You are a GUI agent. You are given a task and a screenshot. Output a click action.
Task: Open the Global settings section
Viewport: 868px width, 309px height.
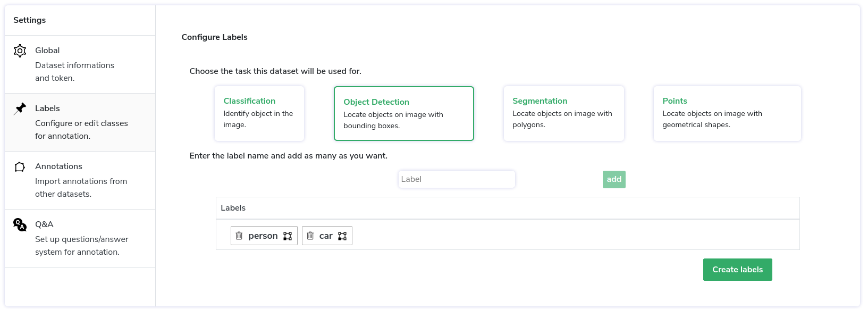pos(80,64)
